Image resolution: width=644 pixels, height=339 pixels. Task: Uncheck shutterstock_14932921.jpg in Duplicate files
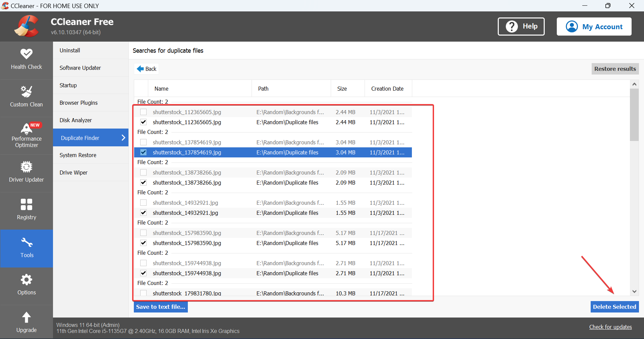pyautogui.click(x=144, y=213)
